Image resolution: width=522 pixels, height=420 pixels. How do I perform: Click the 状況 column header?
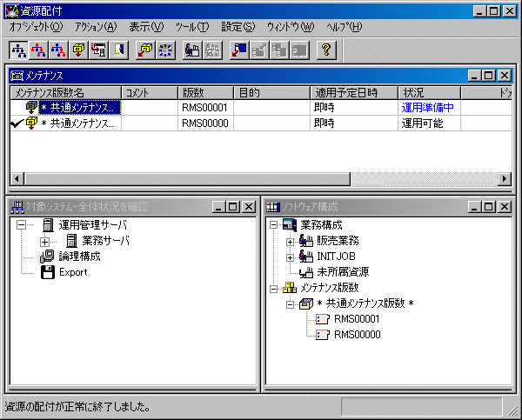click(x=430, y=93)
